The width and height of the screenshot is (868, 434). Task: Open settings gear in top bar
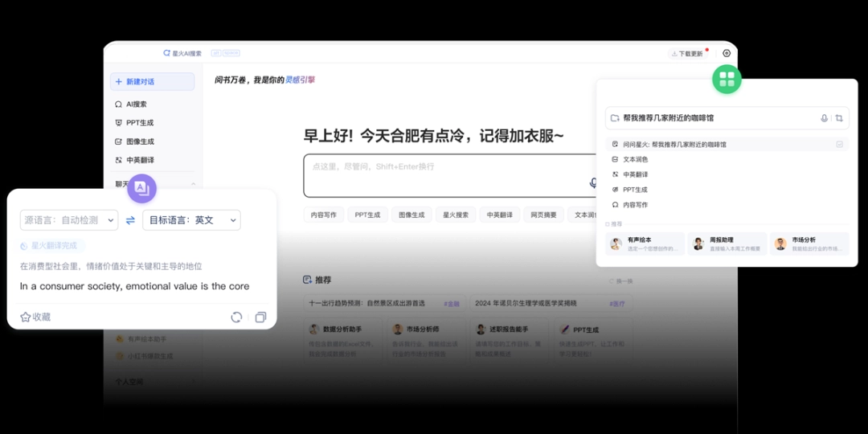pos(727,53)
